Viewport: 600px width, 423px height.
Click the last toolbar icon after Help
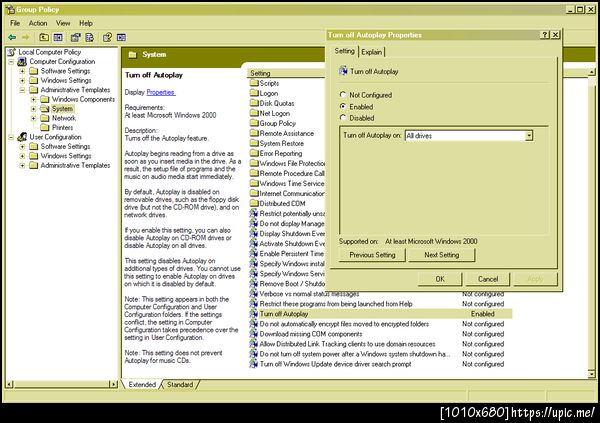[x=121, y=37]
